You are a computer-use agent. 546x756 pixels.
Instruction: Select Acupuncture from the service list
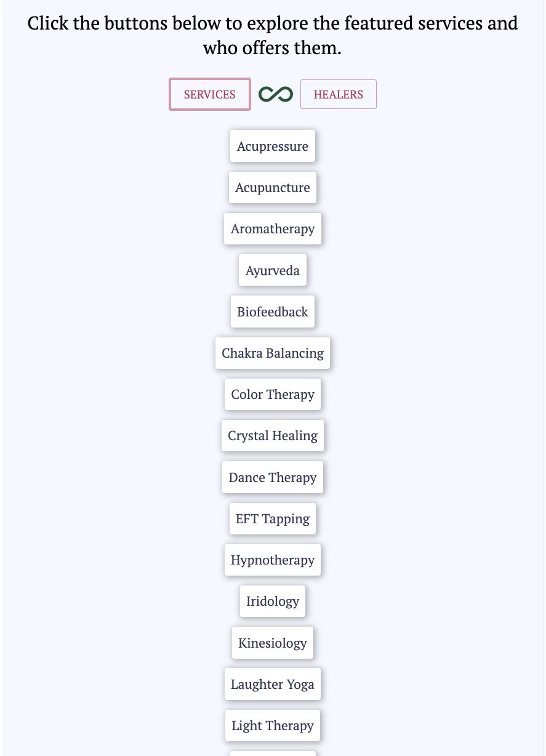coord(272,187)
